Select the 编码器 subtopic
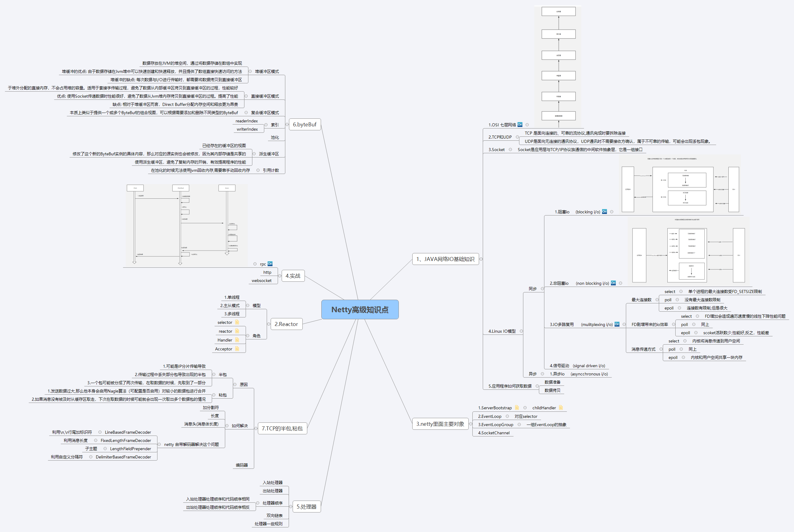794x532 pixels. [x=242, y=465]
